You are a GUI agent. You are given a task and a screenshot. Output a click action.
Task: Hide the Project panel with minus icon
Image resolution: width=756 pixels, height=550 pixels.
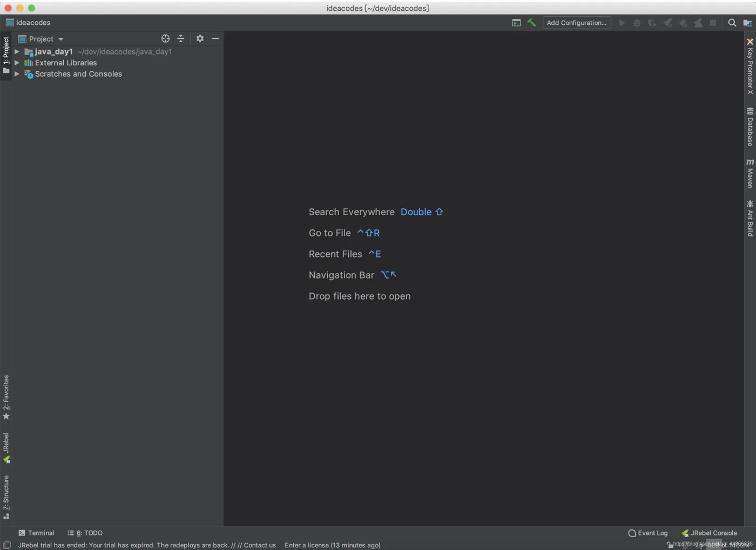click(215, 38)
